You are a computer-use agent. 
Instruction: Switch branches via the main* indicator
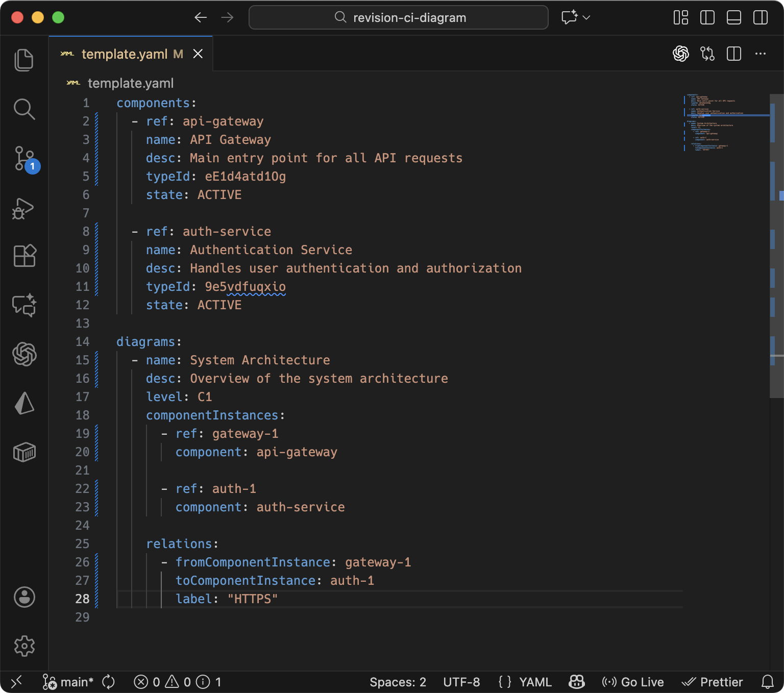76,682
